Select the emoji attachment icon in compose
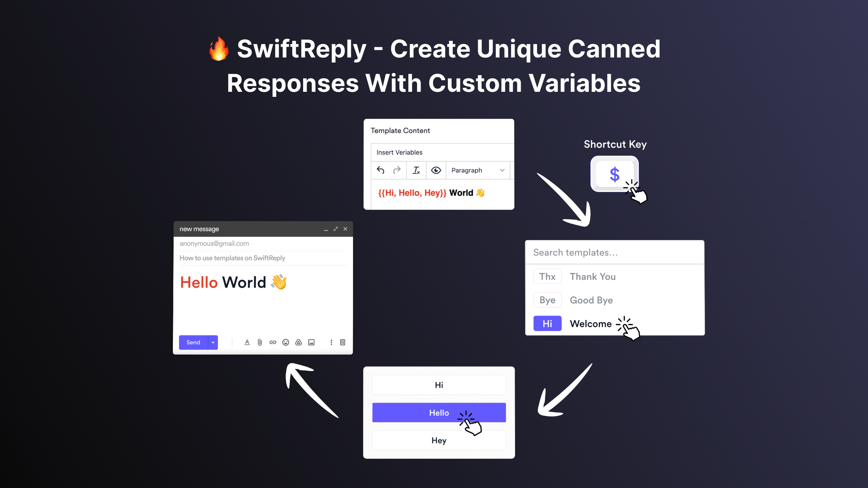 (x=286, y=343)
